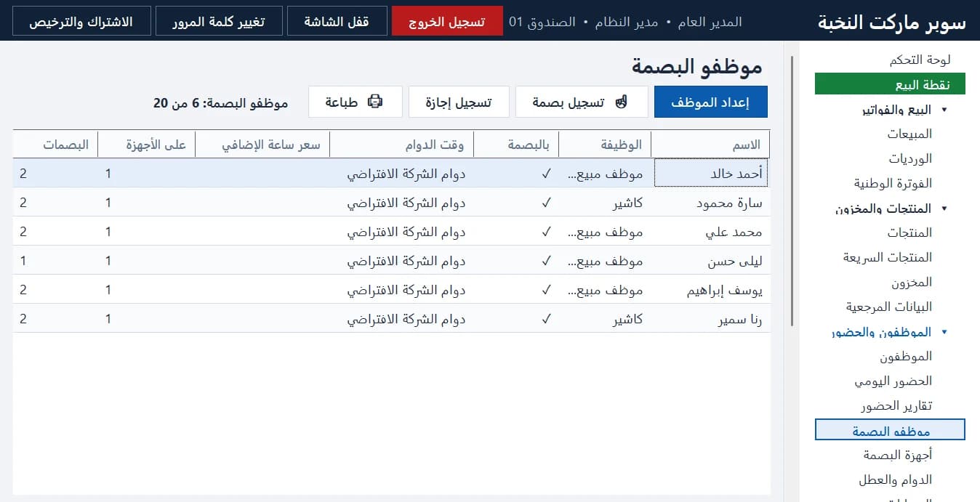The width and height of the screenshot is (980, 502).
Task: Click the printer icon in طباعة
Action: tap(374, 102)
